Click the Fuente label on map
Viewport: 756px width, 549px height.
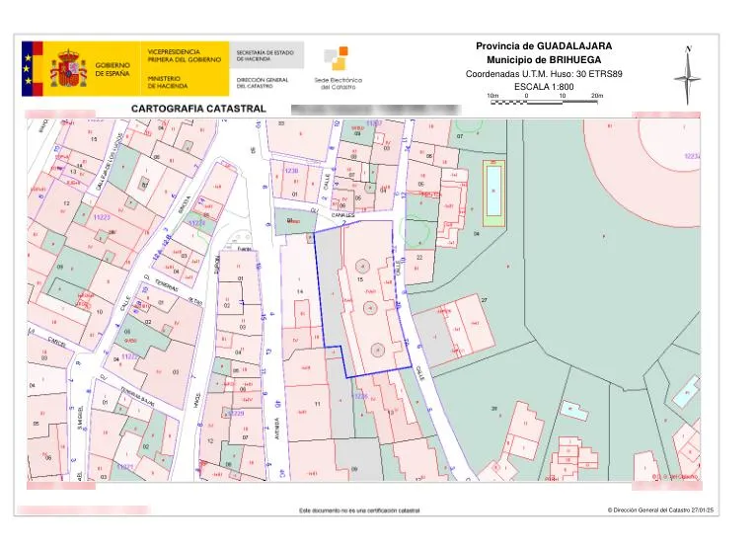(x=245, y=250)
